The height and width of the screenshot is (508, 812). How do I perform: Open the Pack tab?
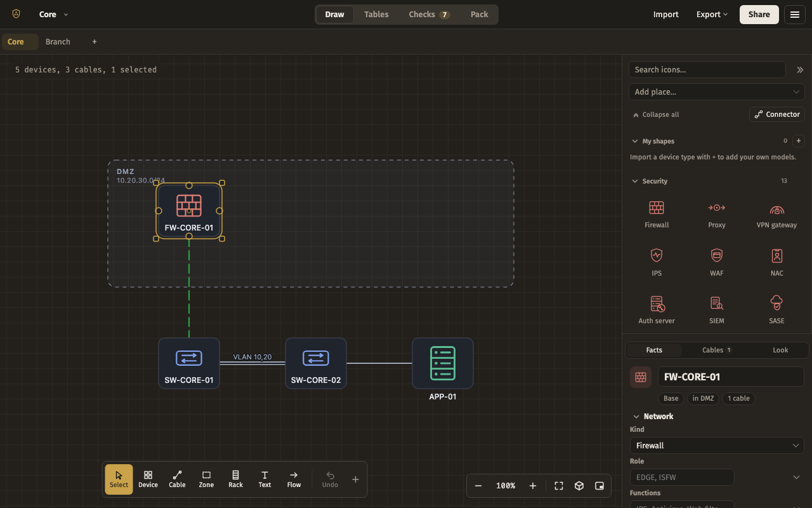(x=480, y=15)
